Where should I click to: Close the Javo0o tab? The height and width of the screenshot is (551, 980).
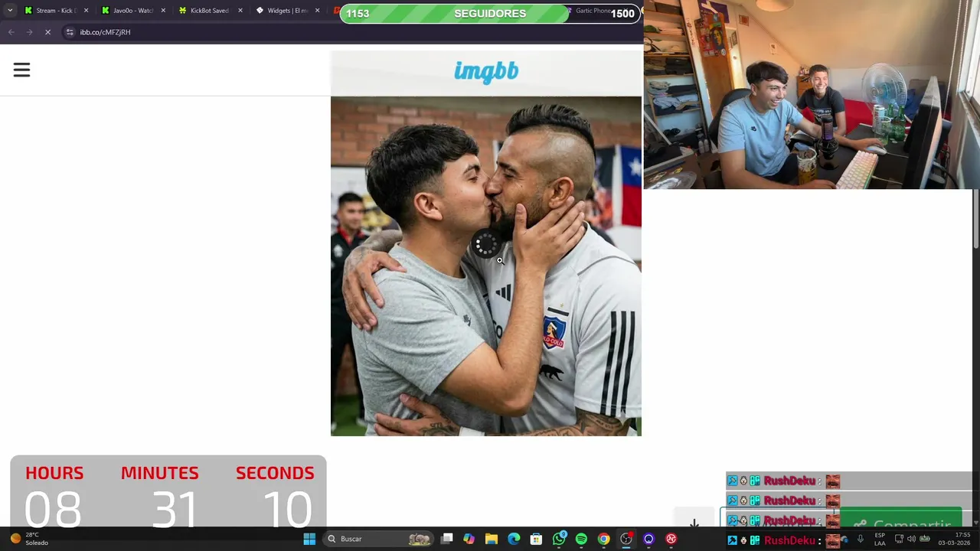click(x=163, y=11)
